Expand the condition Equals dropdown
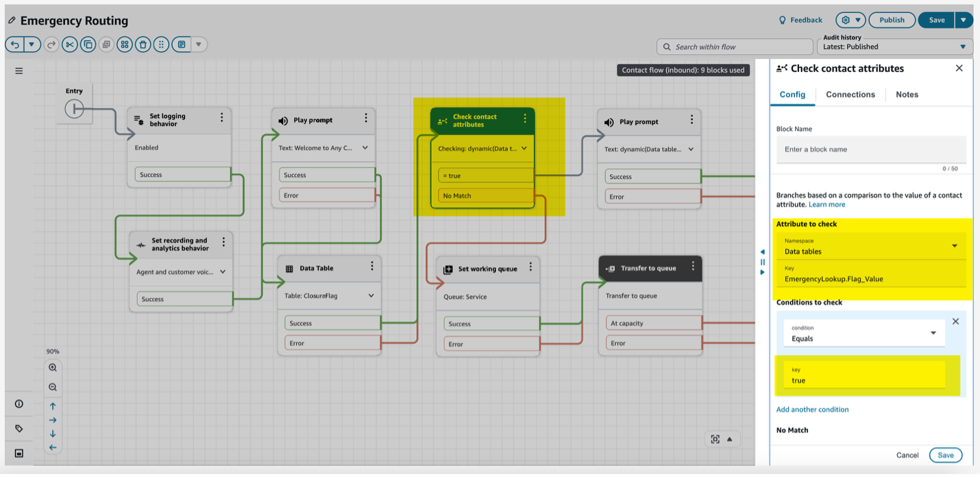980x477 pixels. 863,334
